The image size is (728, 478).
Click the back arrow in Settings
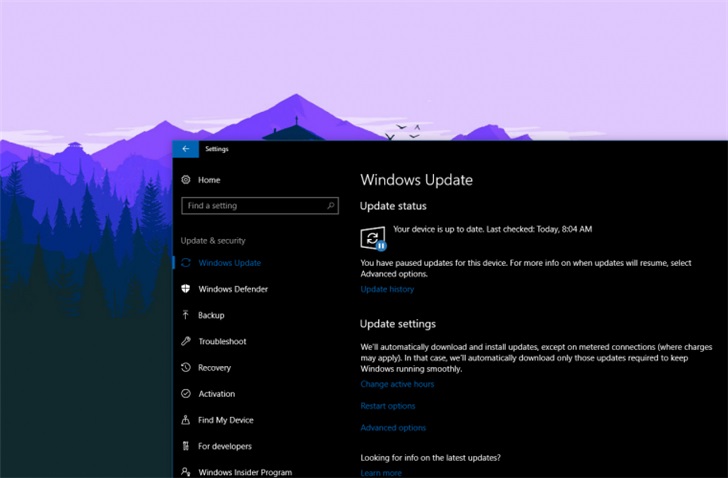tap(185, 149)
